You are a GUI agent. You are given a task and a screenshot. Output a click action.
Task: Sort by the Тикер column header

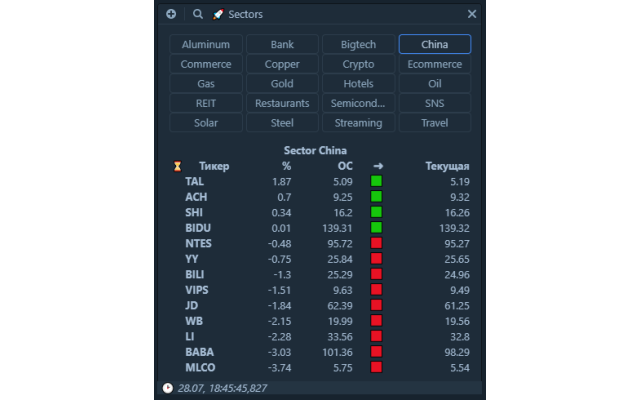pos(214,166)
